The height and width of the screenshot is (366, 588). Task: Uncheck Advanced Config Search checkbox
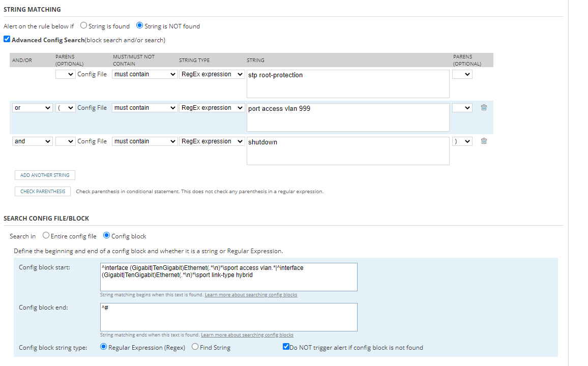click(7, 39)
